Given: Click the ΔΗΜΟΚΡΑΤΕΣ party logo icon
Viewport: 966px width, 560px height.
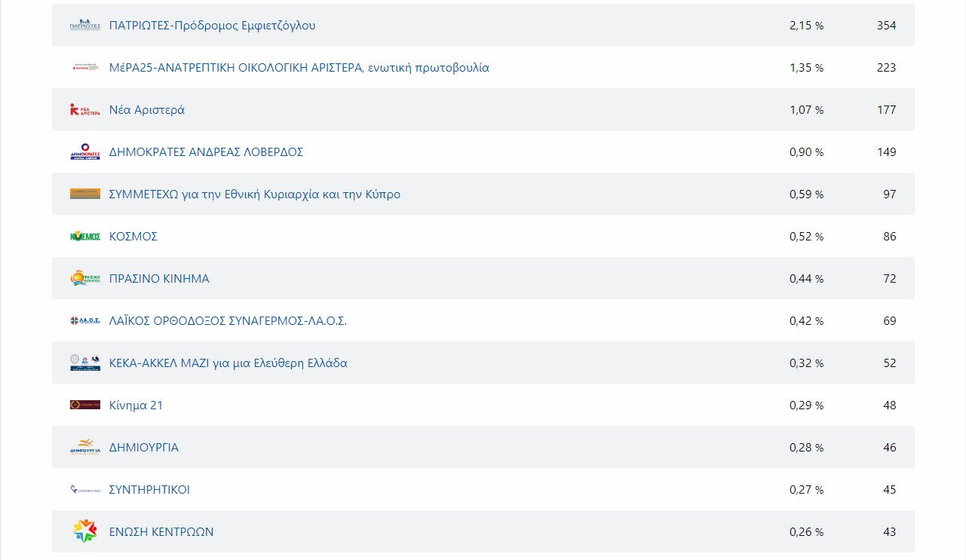Looking at the screenshot, I should 84,152.
